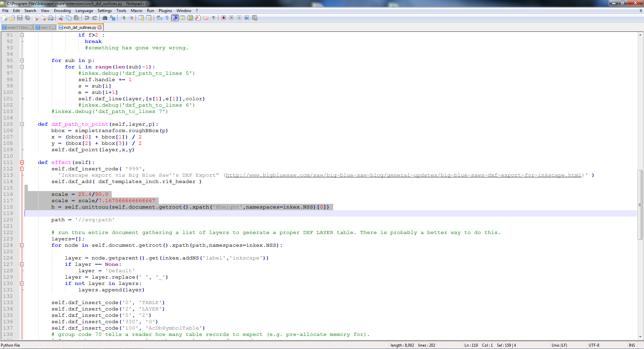Click the Playback macro icon
The height and width of the screenshot is (349, 644).
tap(239, 18)
